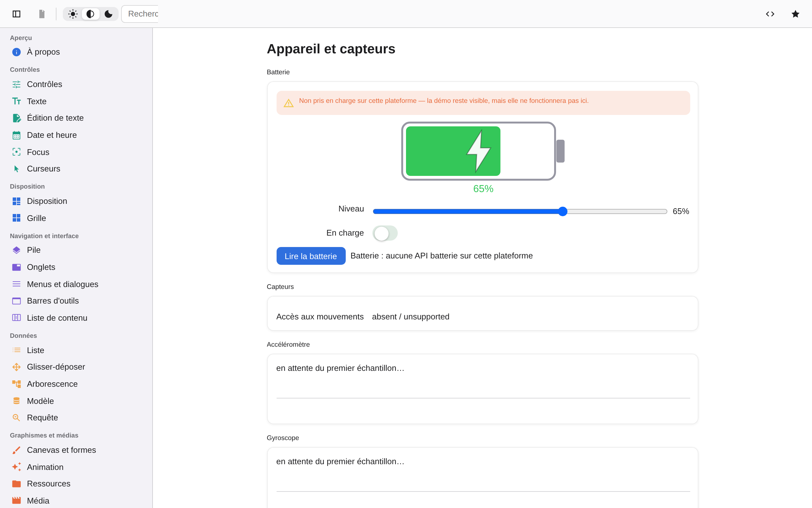Click the green 65% under battery
This screenshot has width=812, height=508.
coord(483,189)
